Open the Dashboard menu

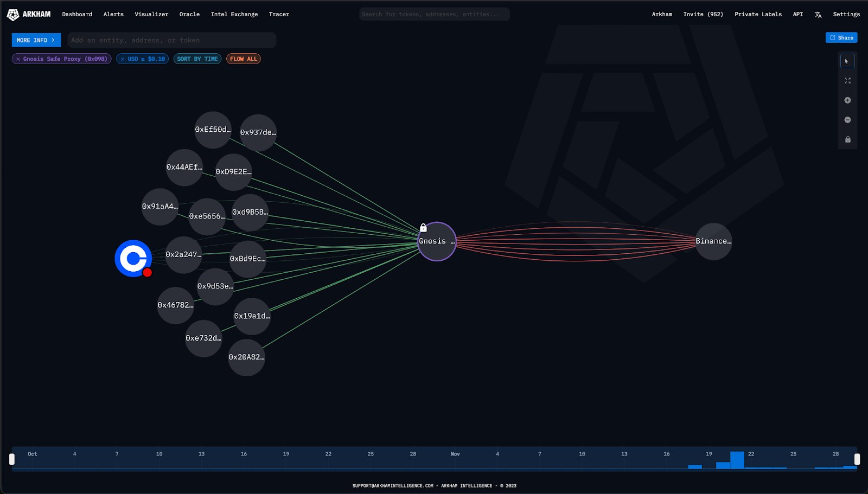pyautogui.click(x=77, y=15)
